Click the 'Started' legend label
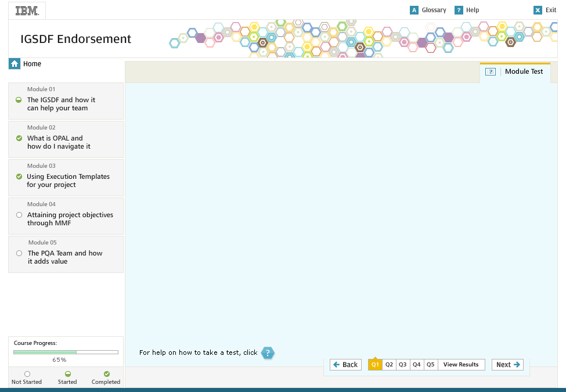This screenshot has height=392, width=566. point(67,382)
